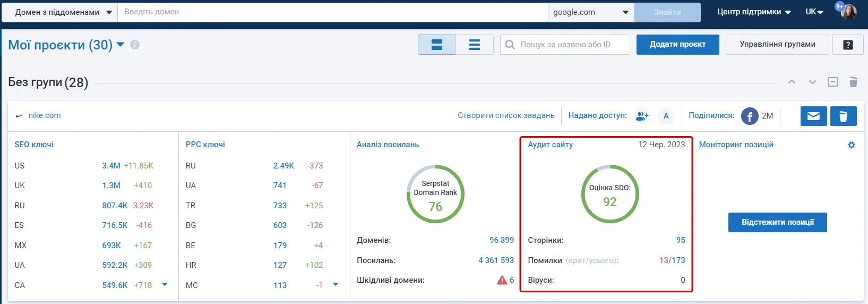Open the Моніторинг позицій section link
Viewport: 868px width, 304px height.
tap(736, 145)
